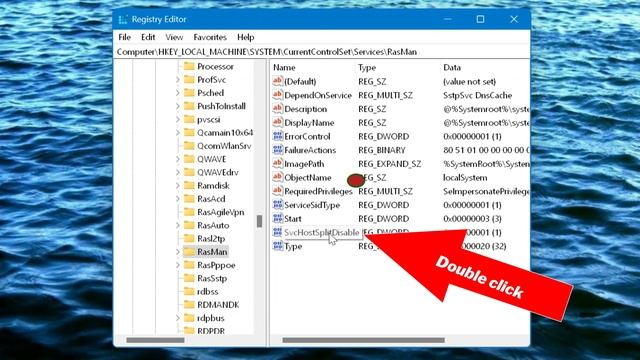This screenshot has height=360, width=640.
Task: Expand the rdpbus tree node
Action: (178, 318)
